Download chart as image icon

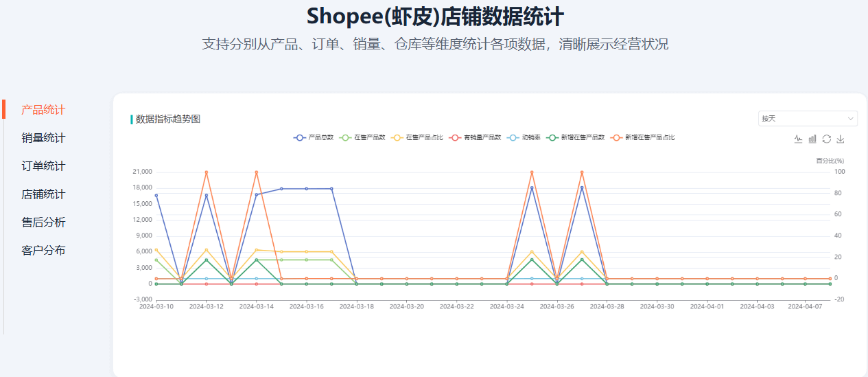[841, 139]
